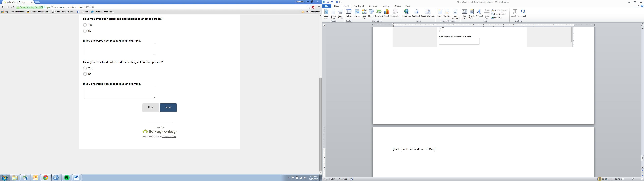Screen dimensions: 644x181
Task: Select No for generous and selfless question
Action: point(85,31)
